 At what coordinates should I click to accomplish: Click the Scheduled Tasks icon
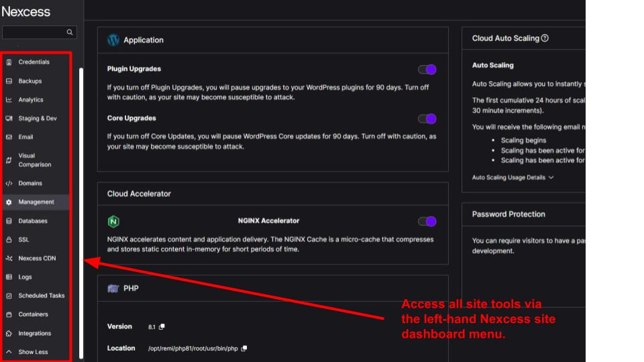point(9,296)
